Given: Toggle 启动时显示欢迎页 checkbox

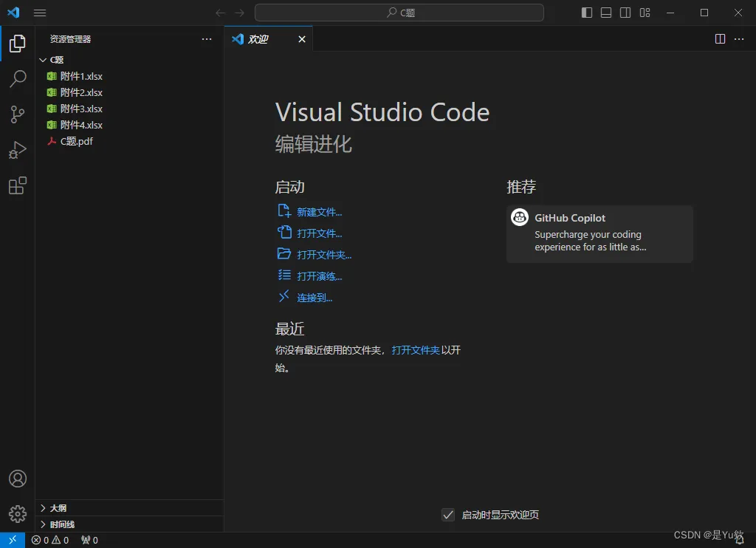Looking at the screenshot, I should pos(448,515).
